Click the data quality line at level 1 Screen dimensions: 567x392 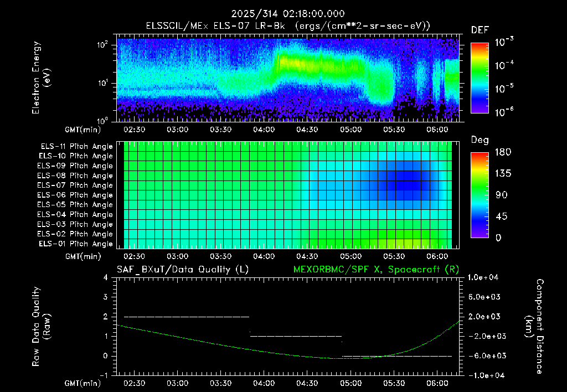pos(296,336)
